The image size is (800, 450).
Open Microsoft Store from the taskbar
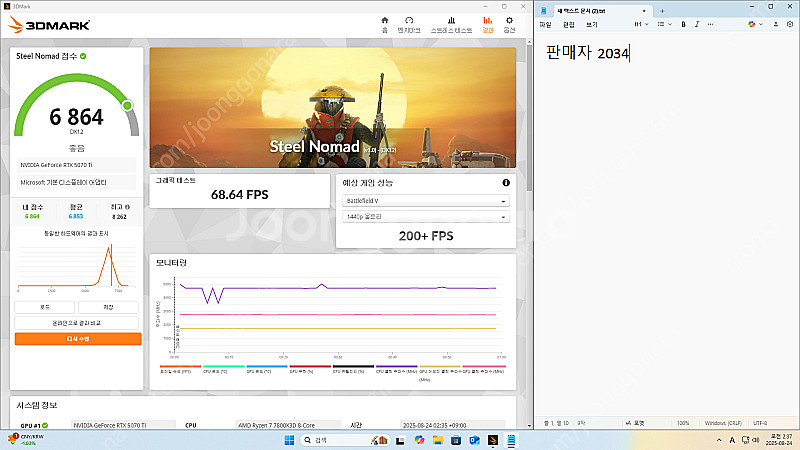(456, 440)
